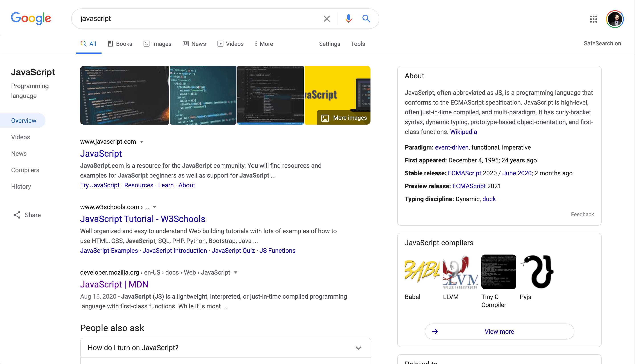The width and height of the screenshot is (635, 364).
Task: Select History in the left sidebar
Action: (21, 186)
